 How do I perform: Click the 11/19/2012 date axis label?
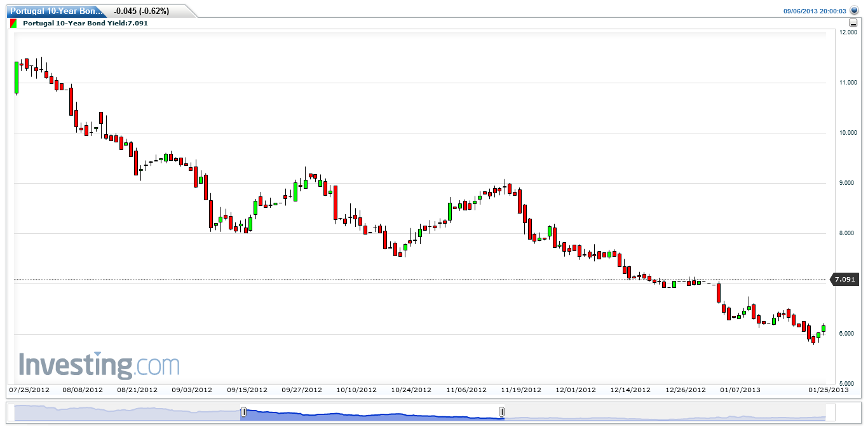tap(521, 390)
